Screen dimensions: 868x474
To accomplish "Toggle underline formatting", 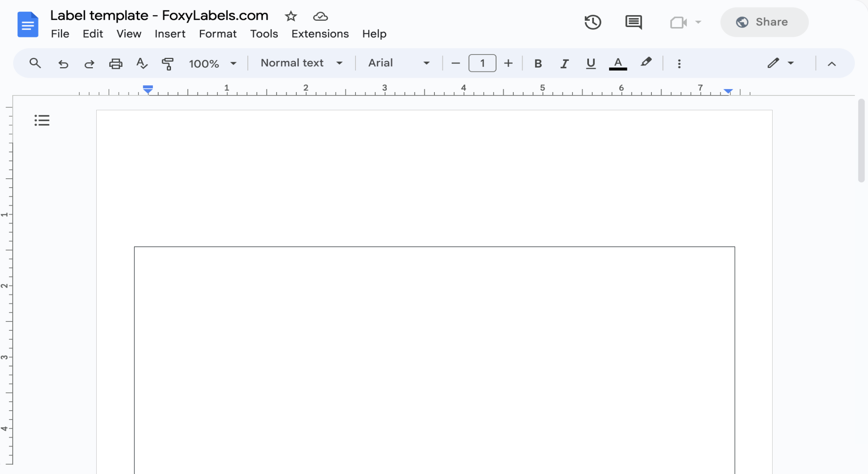I will point(590,64).
